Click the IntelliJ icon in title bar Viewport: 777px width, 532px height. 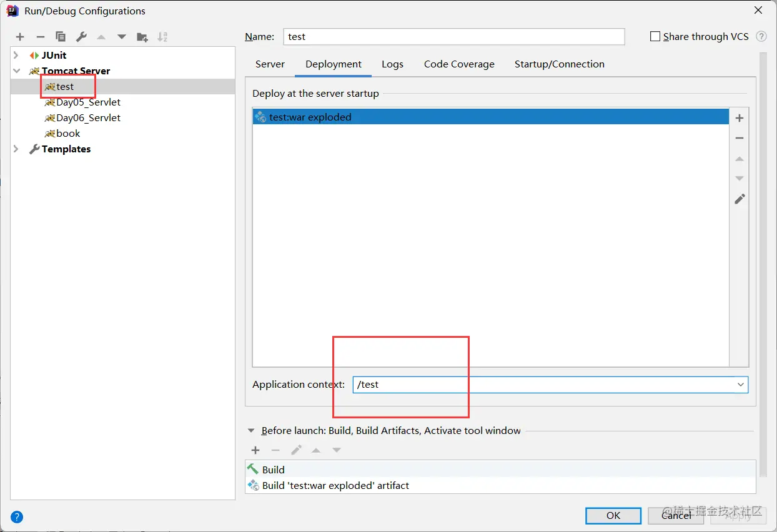12,11
